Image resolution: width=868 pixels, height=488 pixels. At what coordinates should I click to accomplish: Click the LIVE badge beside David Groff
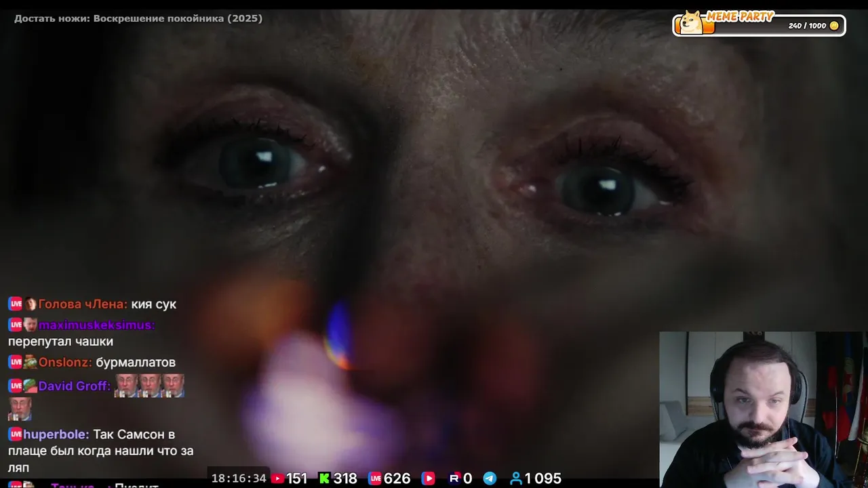click(x=15, y=386)
